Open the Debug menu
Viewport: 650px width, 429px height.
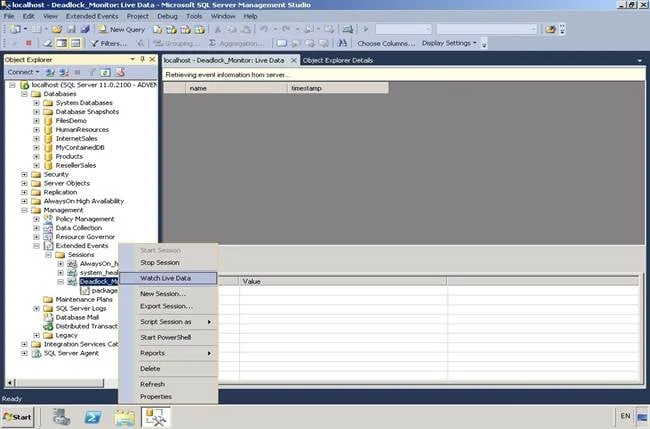167,16
